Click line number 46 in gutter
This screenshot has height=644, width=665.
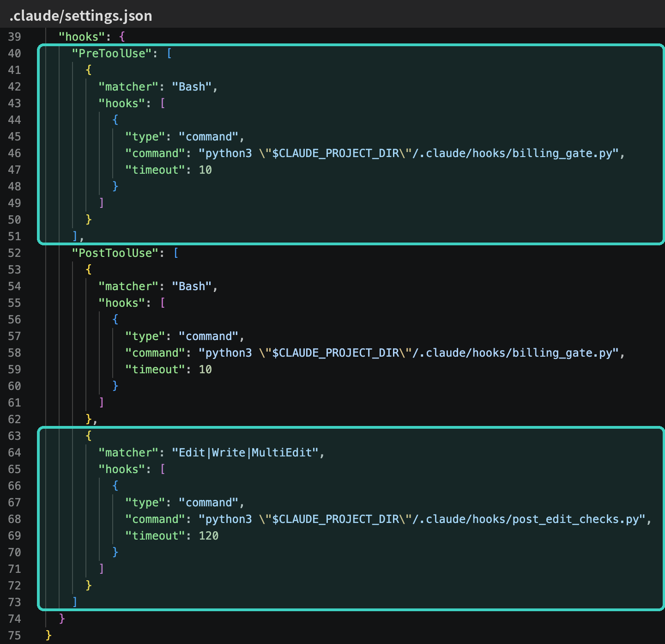(14, 153)
